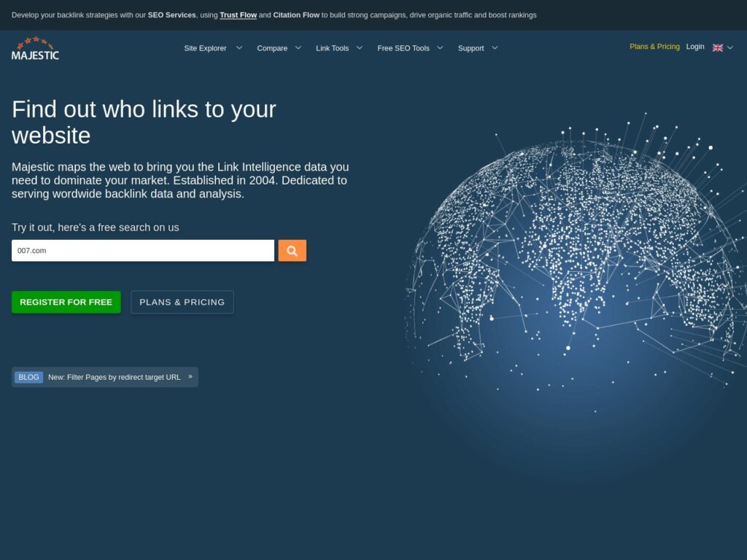Click the globe network illustration
Viewport: 747px width, 560px height.
[576, 277]
